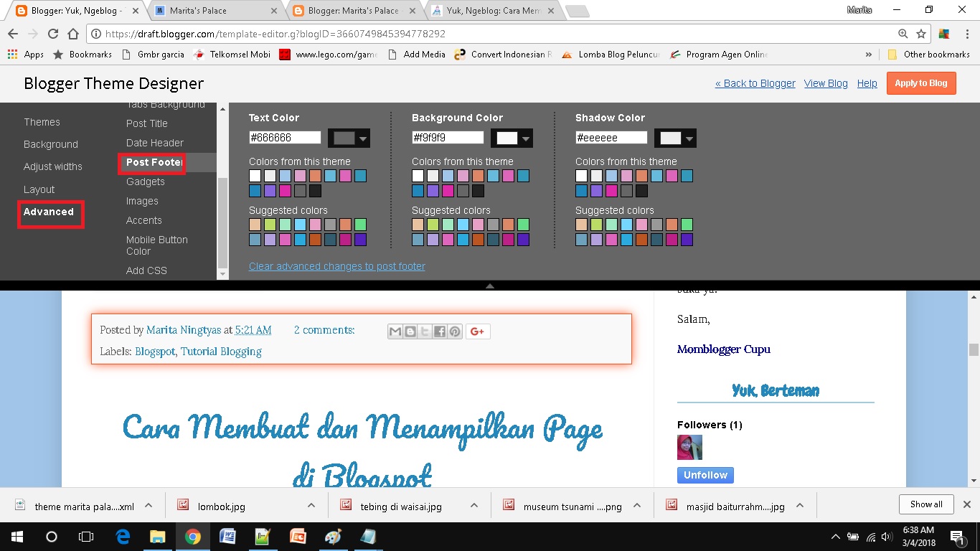
Task: Click the browser address bar URL
Action: point(275,34)
